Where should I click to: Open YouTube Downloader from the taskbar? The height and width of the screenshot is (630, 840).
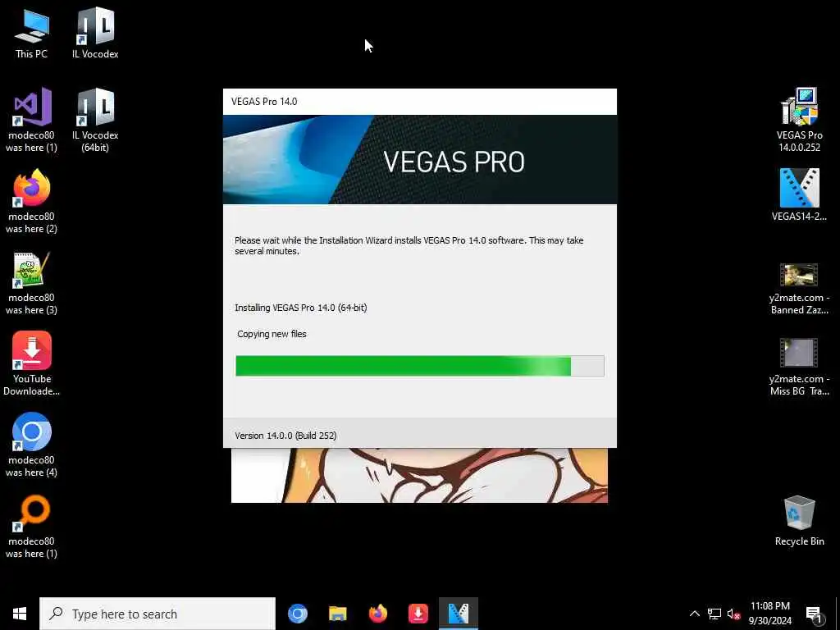click(x=418, y=614)
